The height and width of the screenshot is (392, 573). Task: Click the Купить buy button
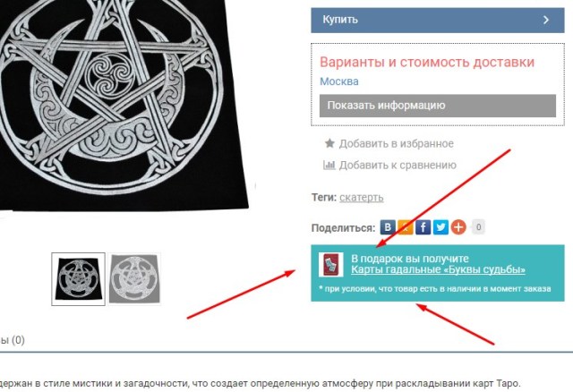click(x=438, y=20)
